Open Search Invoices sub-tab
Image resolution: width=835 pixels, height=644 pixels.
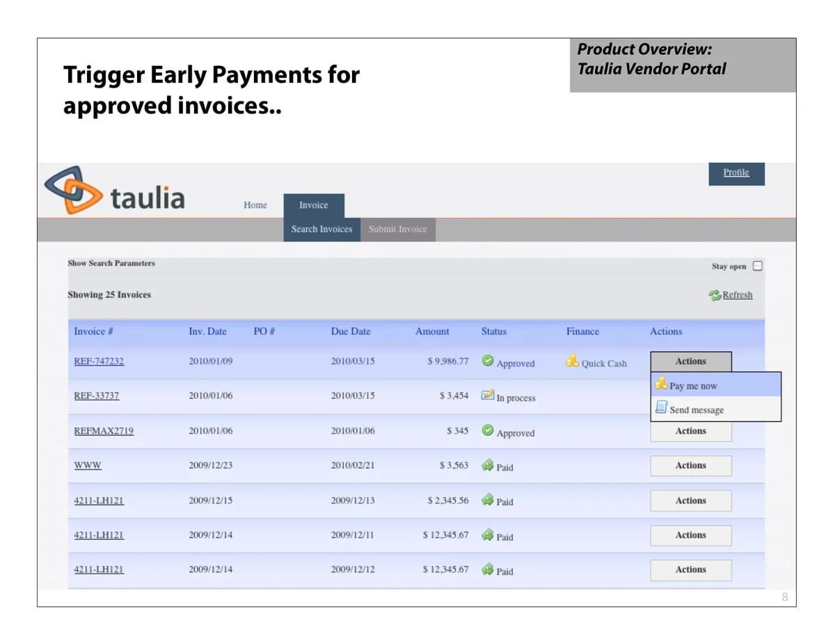click(x=321, y=229)
